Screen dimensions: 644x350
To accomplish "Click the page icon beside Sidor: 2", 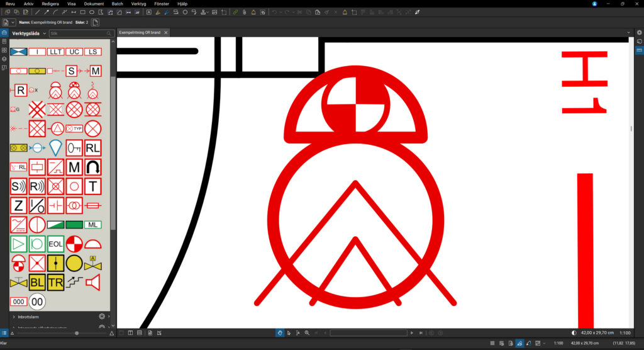I will click(96, 22).
